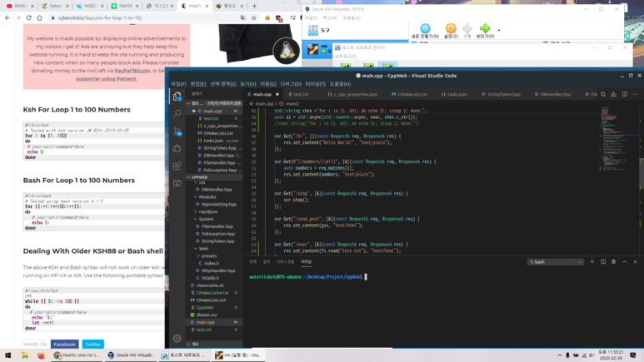Split the terminal panel
This screenshot has width=644, height=362.
(x=603, y=262)
